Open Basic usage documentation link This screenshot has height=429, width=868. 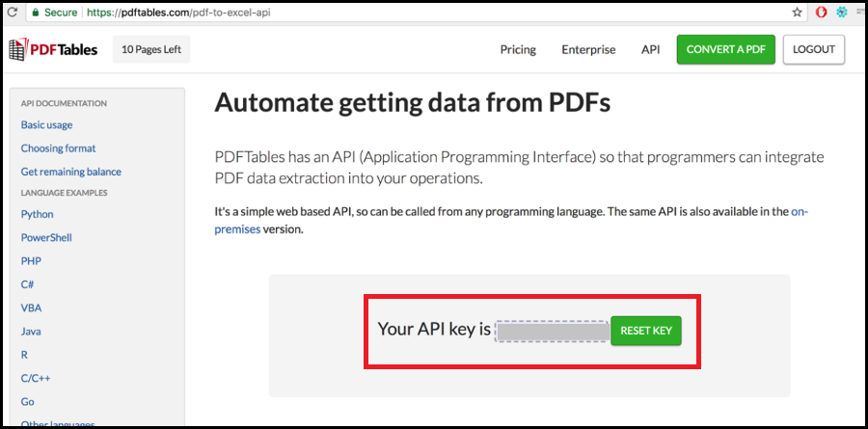(x=46, y=125)
